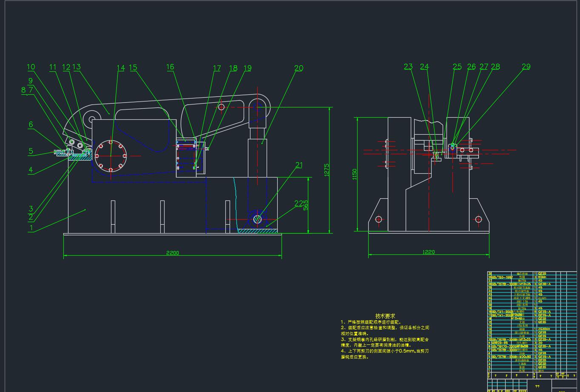This screenshot has height=392, width=580.
Task: Click the 1150 height dimension on side view
Action: pos(355,175)
